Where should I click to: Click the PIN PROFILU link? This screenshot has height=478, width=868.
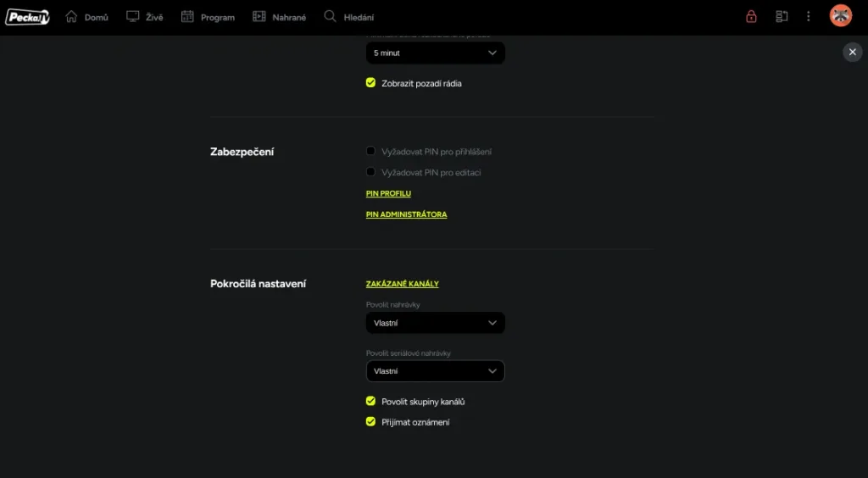[388, 193]
